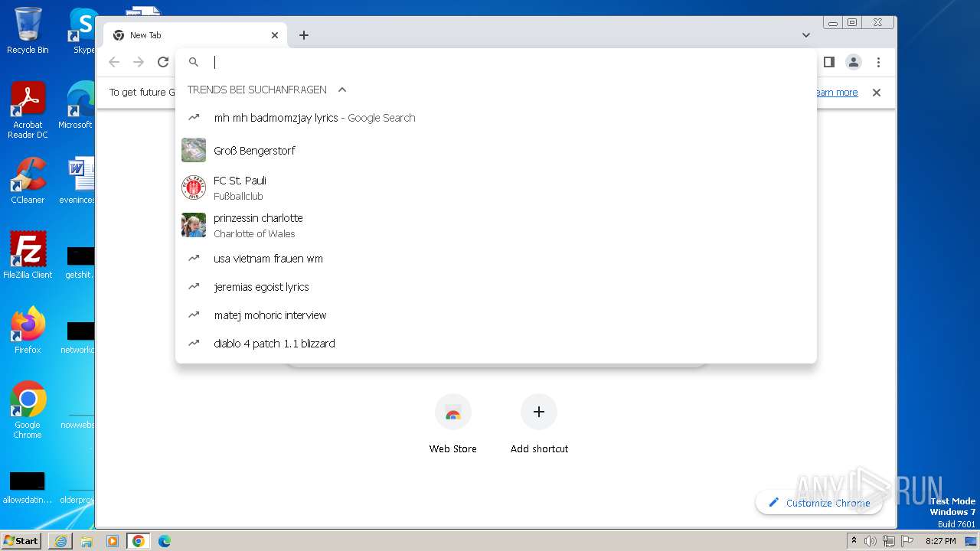980x551 pixels.
Task: Open the Chrome profile avatar
Action: tap(854, 62)
